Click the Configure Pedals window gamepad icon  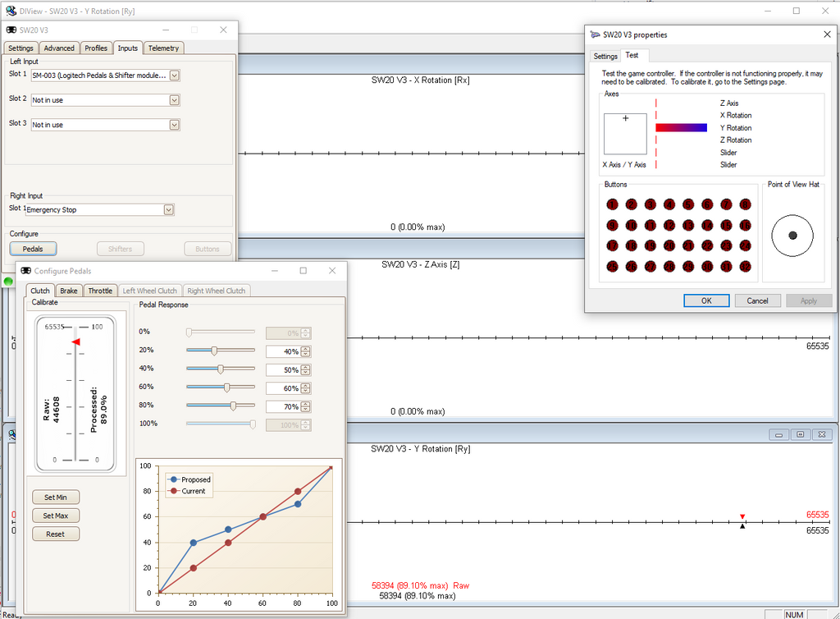pos(26,271)
